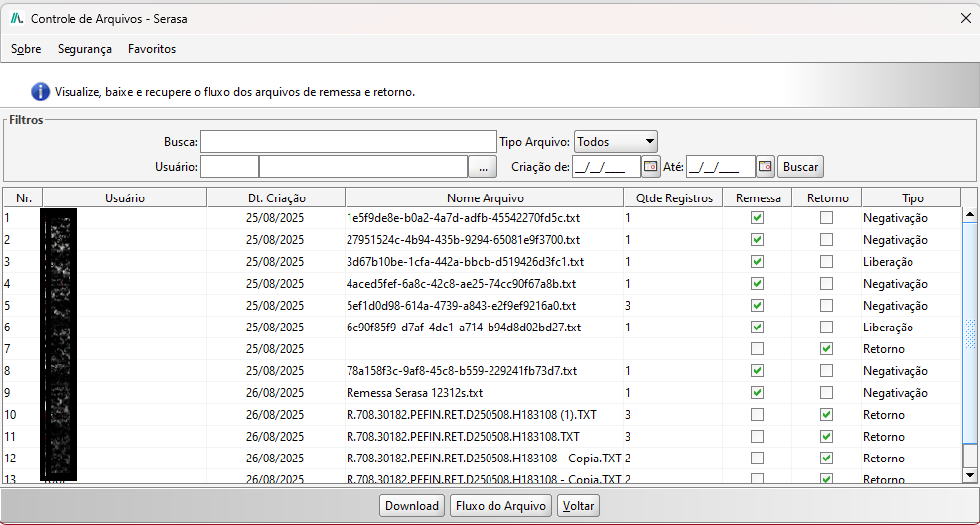This screenshot has width=980, height=525.
Task: Select file 78a158f3c-9af8-45c8-b559-229241fb73d7.txt
Action: (462, 371)
